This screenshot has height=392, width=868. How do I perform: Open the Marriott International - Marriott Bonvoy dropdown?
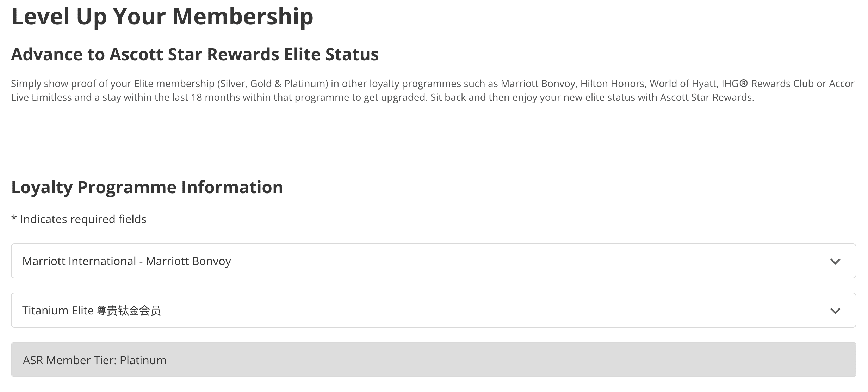[433, 261]
